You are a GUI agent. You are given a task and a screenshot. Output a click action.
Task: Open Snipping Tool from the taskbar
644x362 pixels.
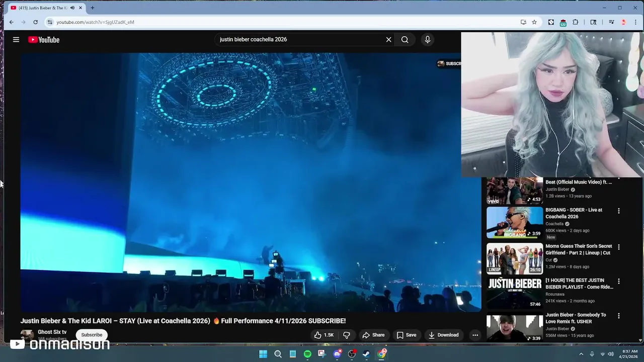pyautogui.click(x=322, y=354)
